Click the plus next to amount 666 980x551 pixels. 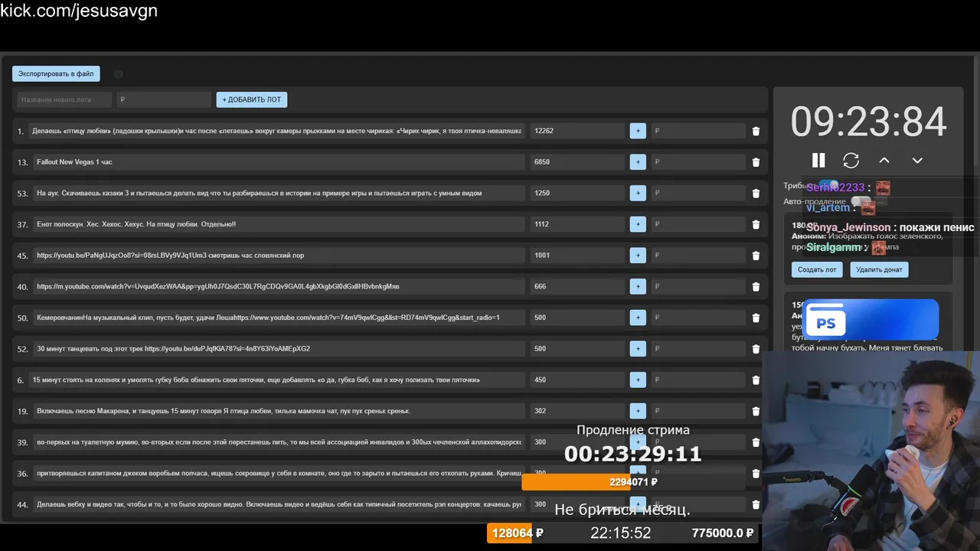click(x=638, y=286)
